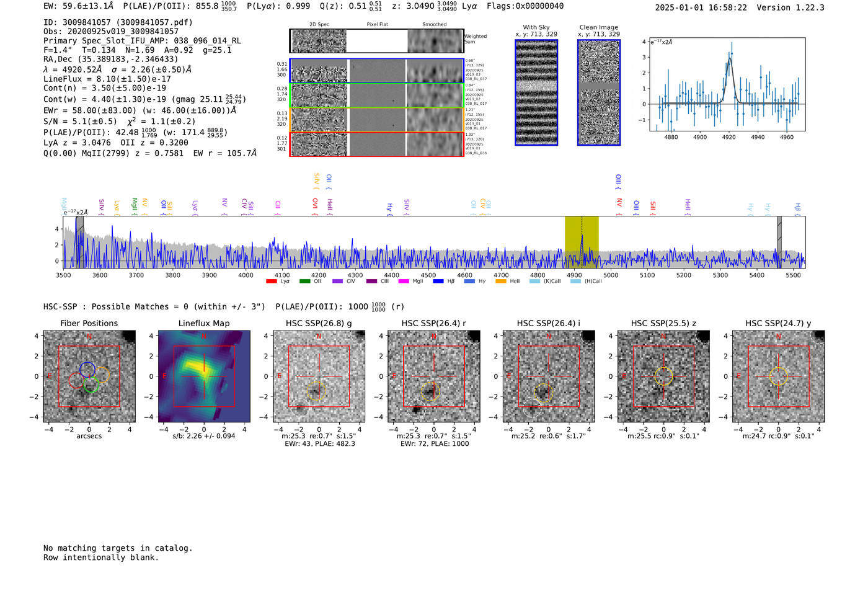Click the green fiber circle in Fiber Positions

click(x=91, y=385)
